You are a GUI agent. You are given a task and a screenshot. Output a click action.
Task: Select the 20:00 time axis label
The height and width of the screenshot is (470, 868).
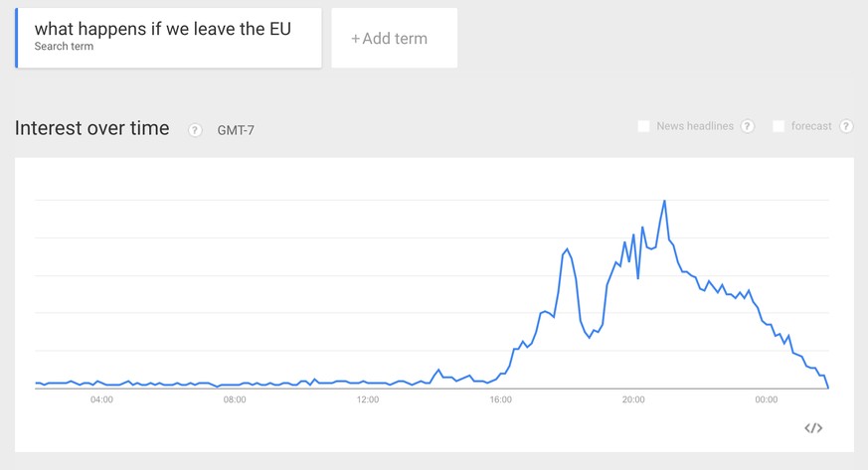[633, 400]
